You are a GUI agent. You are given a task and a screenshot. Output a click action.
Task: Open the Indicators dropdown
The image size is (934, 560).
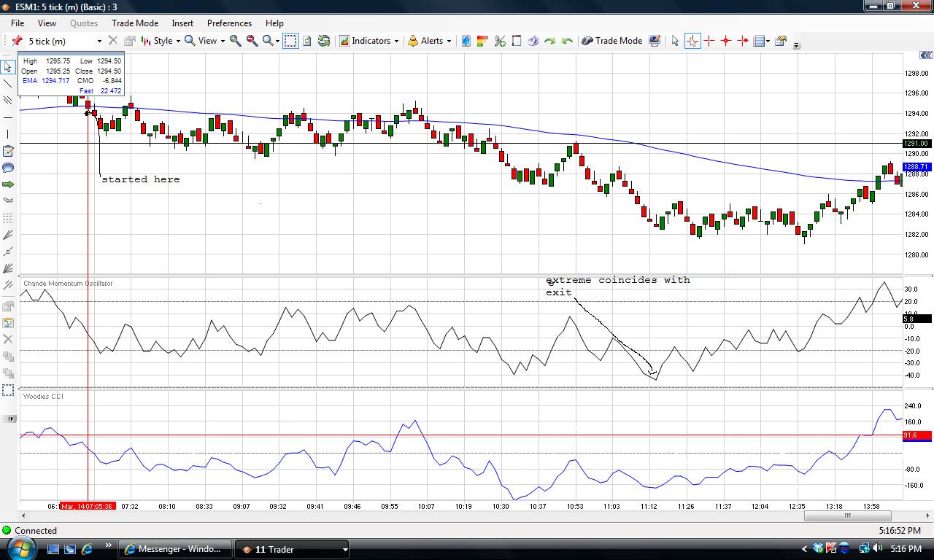click(369, 41)
